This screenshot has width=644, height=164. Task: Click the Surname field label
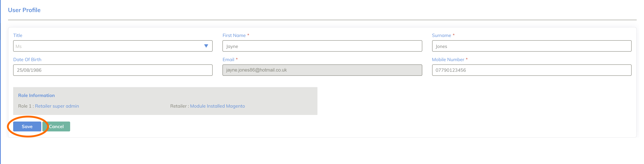tap(441, 36)
